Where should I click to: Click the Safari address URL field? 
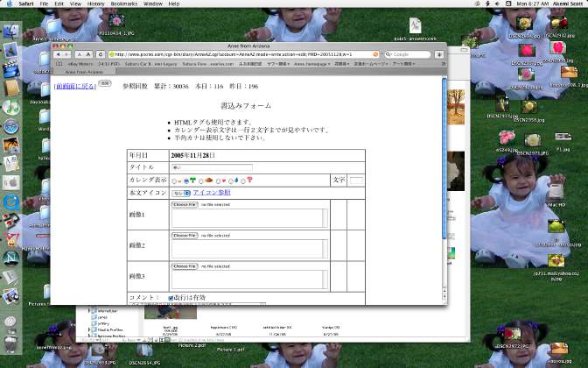point(243,54)
